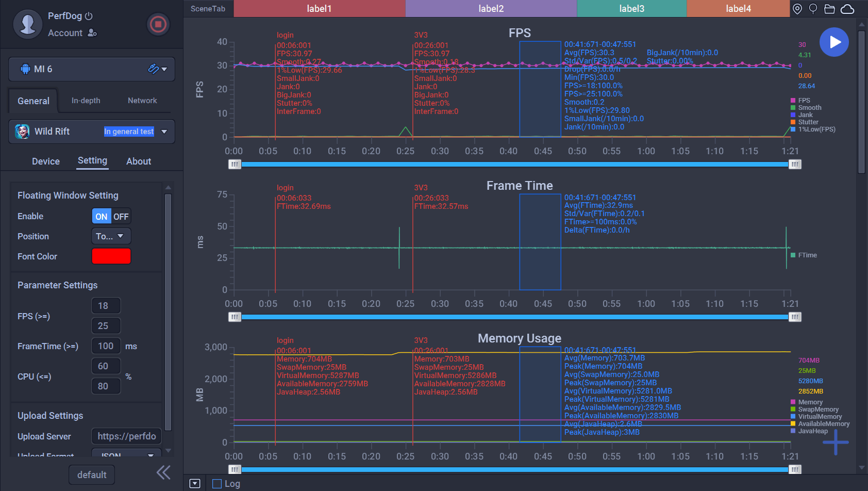The width and height of the screenshot is (868, 491).
Task: Click the lightbulb marker icon in top bar
Action: [x=813, y=9]
